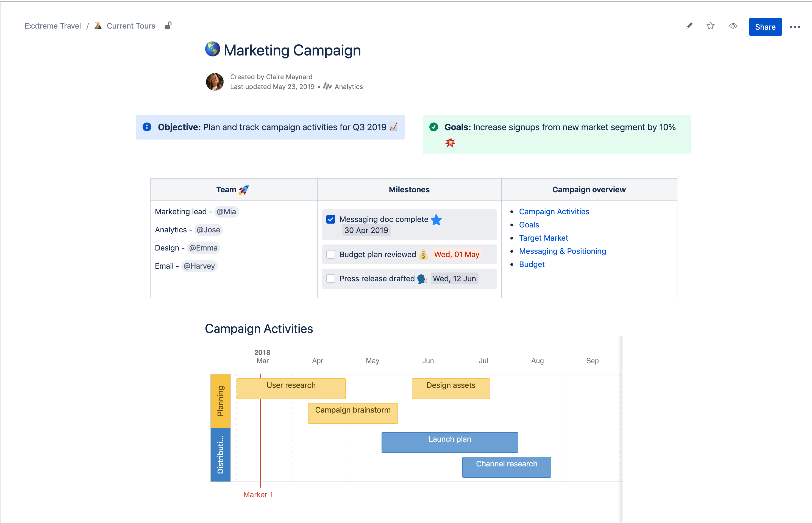Viewport: 812px width, 523px height.
Task: Click the Target Market campaign overview link
Action: 543,238
